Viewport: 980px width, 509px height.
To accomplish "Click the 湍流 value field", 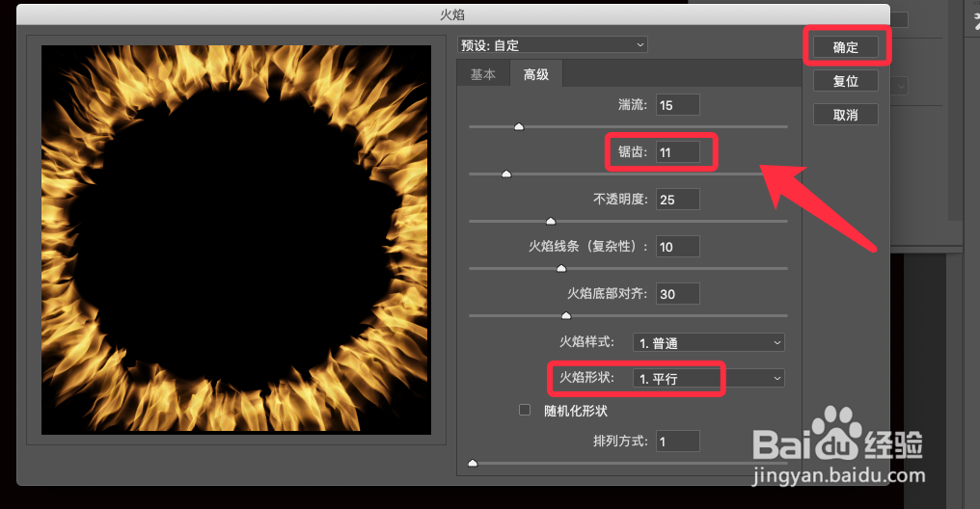I will click(x=677, y=105).
